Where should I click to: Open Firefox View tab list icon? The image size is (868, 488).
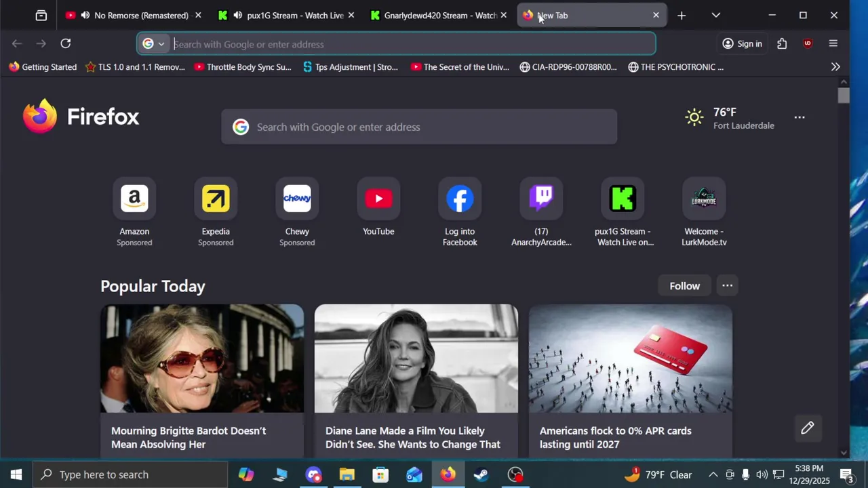click(x=41, y=15)
